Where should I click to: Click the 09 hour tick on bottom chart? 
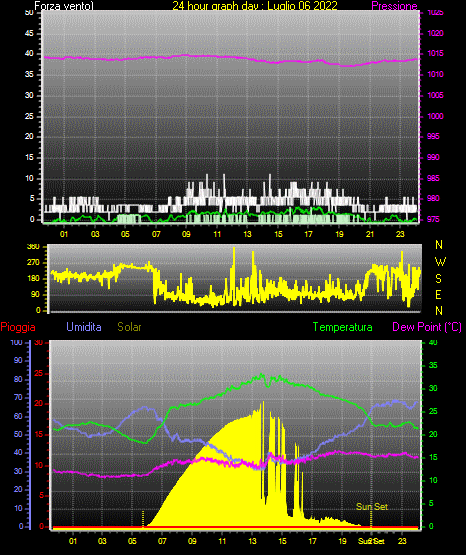(x=192, y=541)
